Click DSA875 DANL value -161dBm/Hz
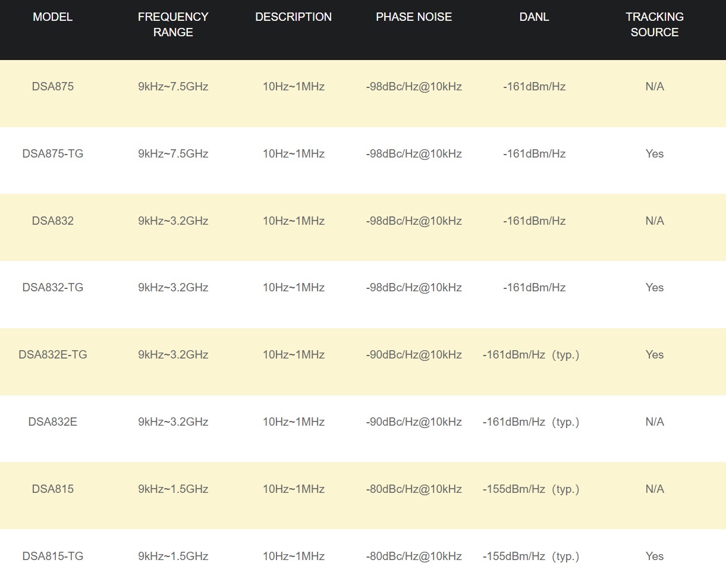This screenshot has width=726, height=588. point(535,87)
